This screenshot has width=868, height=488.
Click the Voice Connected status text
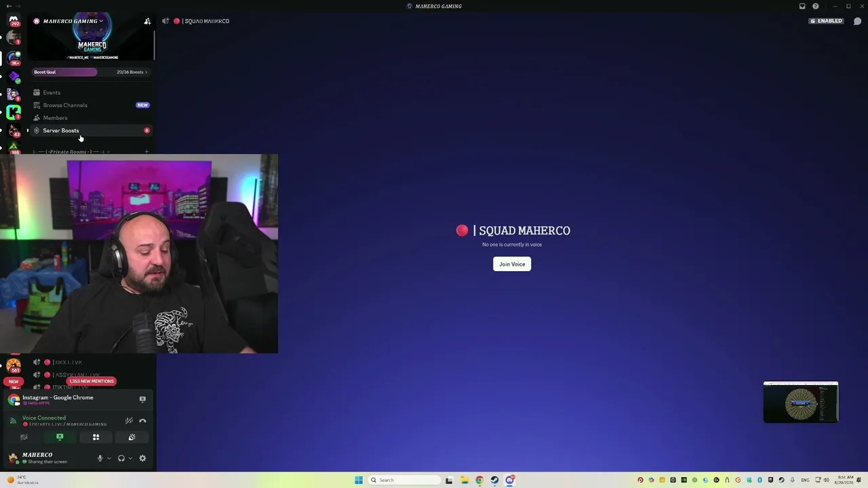pos(44,418)
